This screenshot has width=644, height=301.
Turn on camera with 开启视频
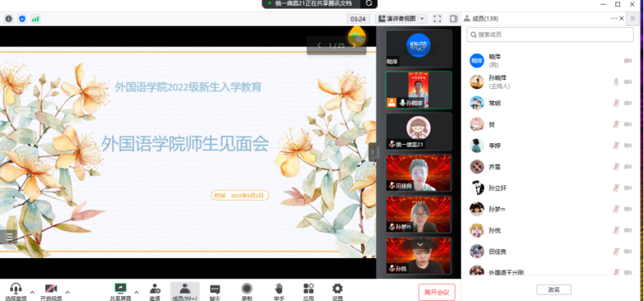(50, 291)
